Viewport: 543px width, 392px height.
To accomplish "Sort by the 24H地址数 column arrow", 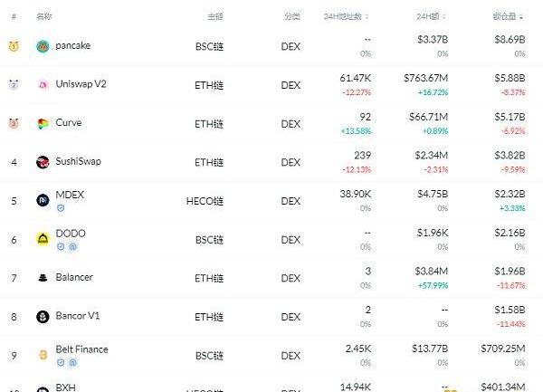I will tap(369, 17).
